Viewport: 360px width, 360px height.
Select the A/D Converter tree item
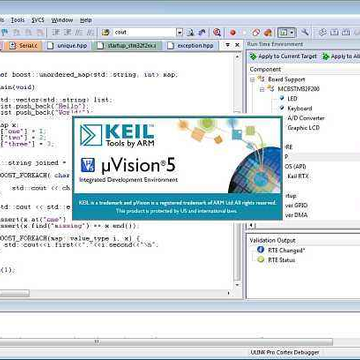(x=306, y=118)
